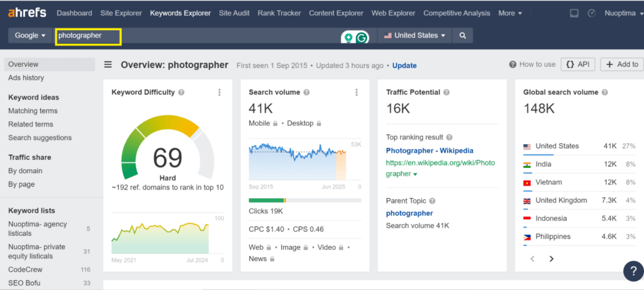Click the lock icon next to Desktop
644x290 pixels.
(x=319, y=123)
